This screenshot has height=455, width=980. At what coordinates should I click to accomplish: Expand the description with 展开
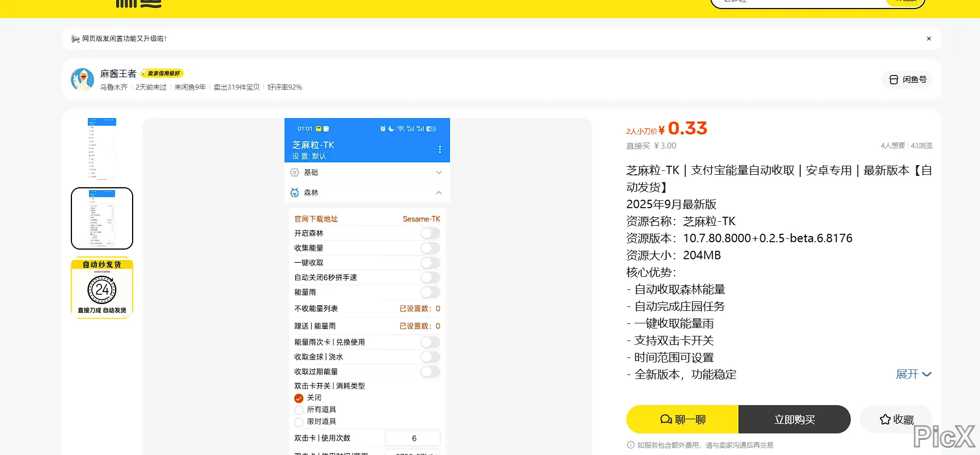click(x=913, y=374)
